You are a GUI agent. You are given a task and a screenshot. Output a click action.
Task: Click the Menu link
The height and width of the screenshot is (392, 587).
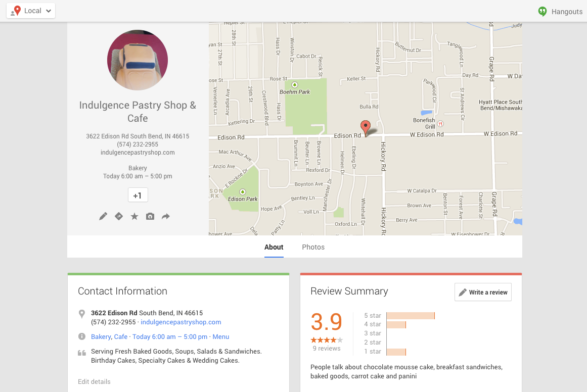coord(220,336)
